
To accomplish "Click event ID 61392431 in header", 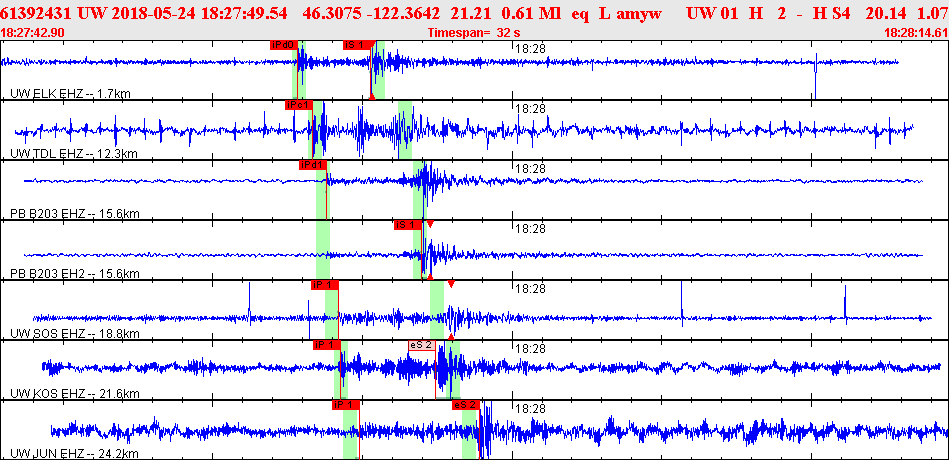I will pyautogui.click(x=38, y=13).
